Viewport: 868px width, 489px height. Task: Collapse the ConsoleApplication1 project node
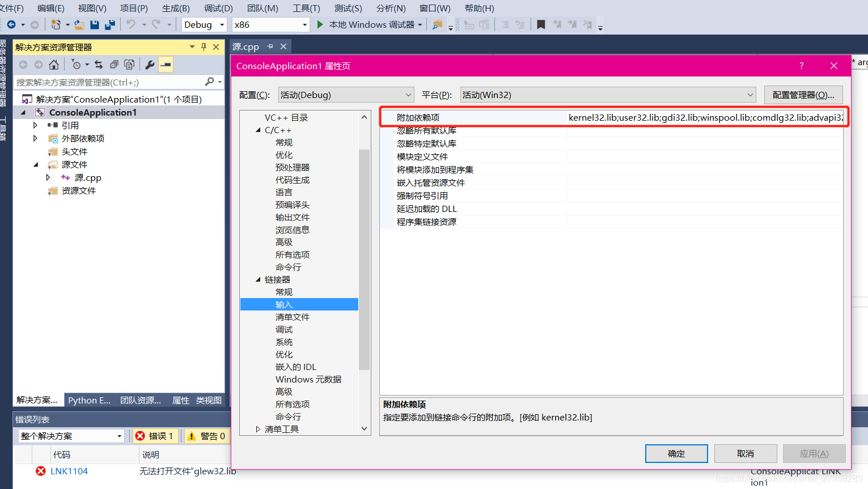(x=23, y=112)
